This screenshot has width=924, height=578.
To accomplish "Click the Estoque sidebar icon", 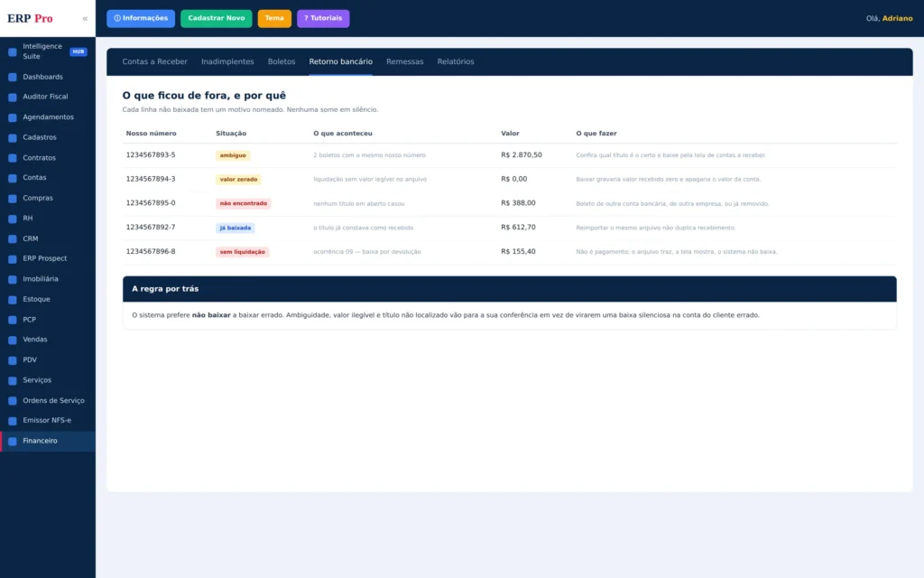I will tap(13, 300).
